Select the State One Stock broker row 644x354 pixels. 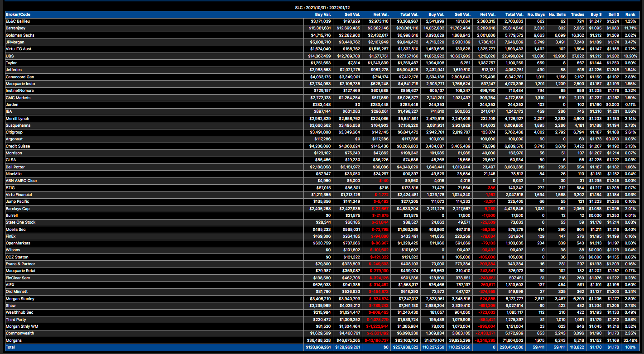pyautogui.click(x=321, y=222)
